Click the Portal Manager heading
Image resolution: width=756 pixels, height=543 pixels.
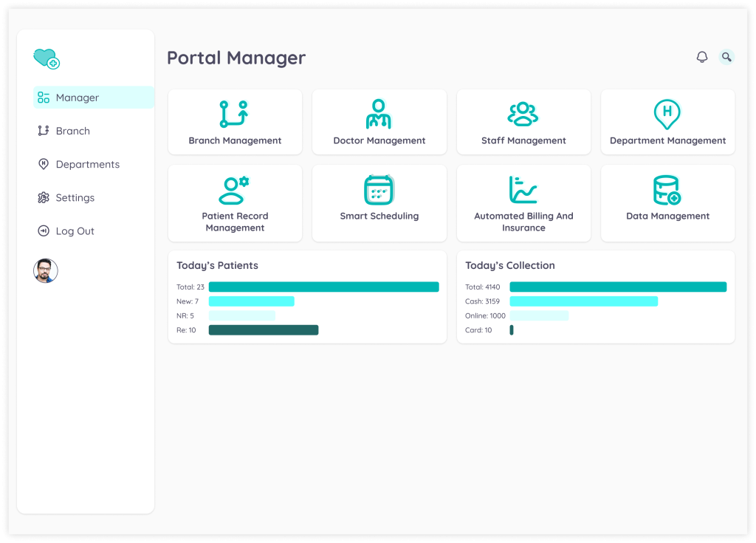pos(236,58)
